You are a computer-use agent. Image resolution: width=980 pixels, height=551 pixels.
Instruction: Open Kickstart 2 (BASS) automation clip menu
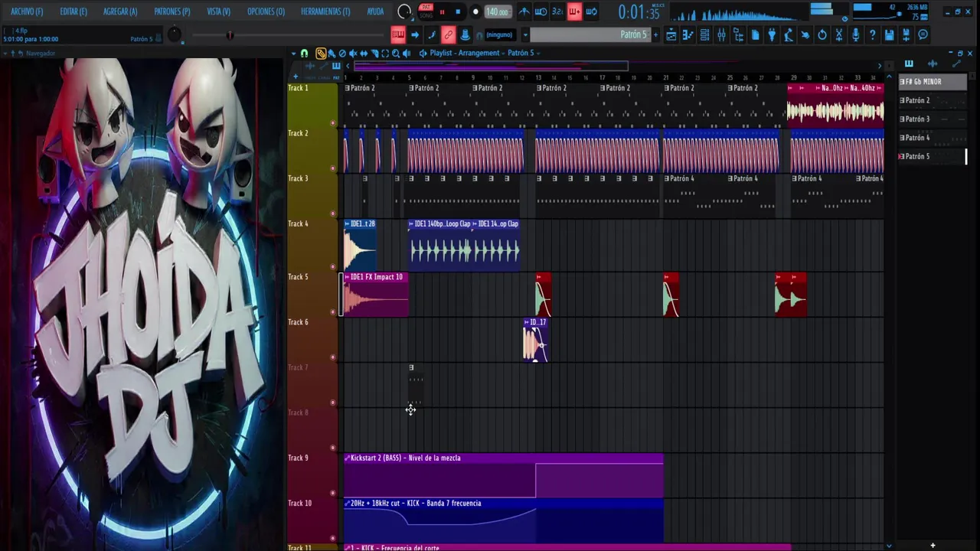[347, 458]
